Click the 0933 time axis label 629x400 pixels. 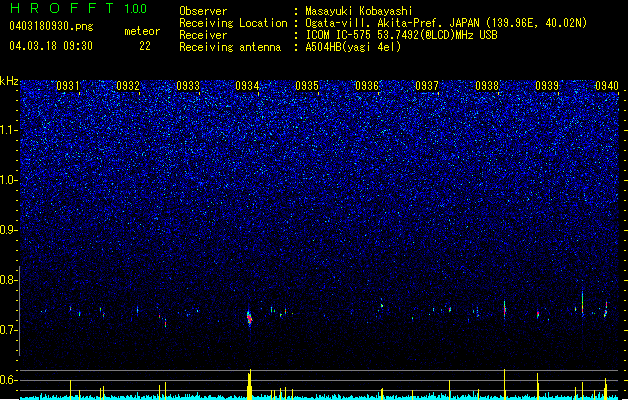188,86
